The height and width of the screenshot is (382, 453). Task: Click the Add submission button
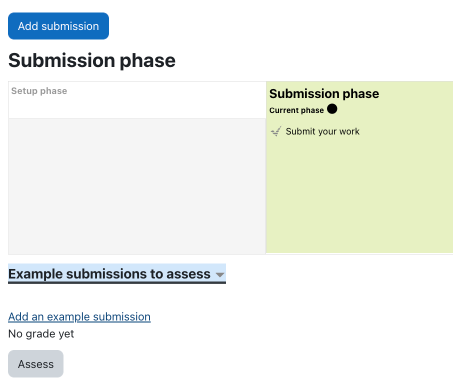tap(58, 26)
